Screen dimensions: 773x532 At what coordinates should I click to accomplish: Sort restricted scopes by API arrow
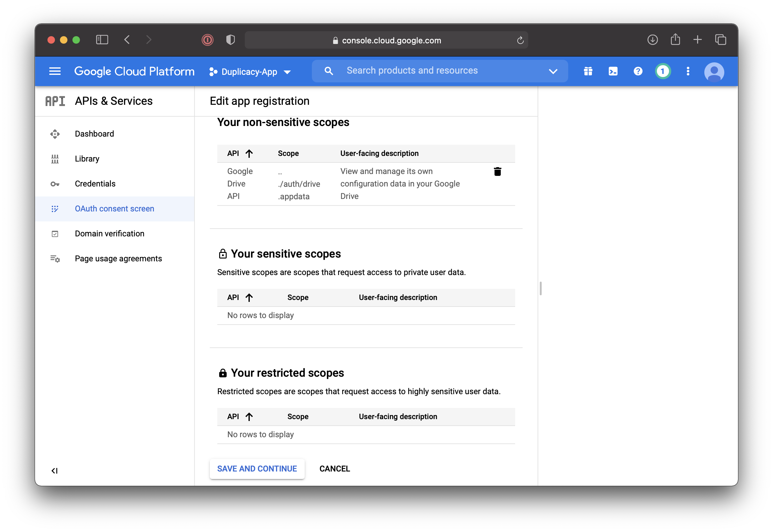pos(249,416)
